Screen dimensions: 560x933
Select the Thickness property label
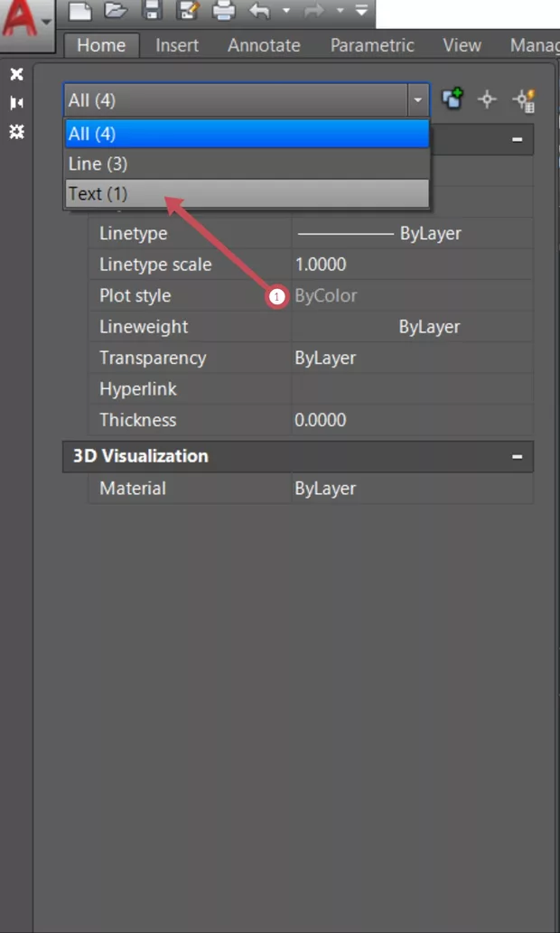click(x=138, y=420)
